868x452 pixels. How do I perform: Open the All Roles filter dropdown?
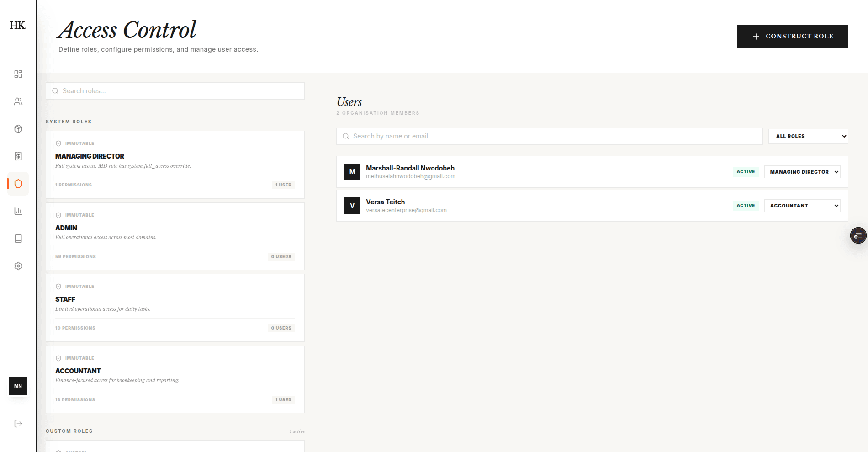(x=808, y=136)
